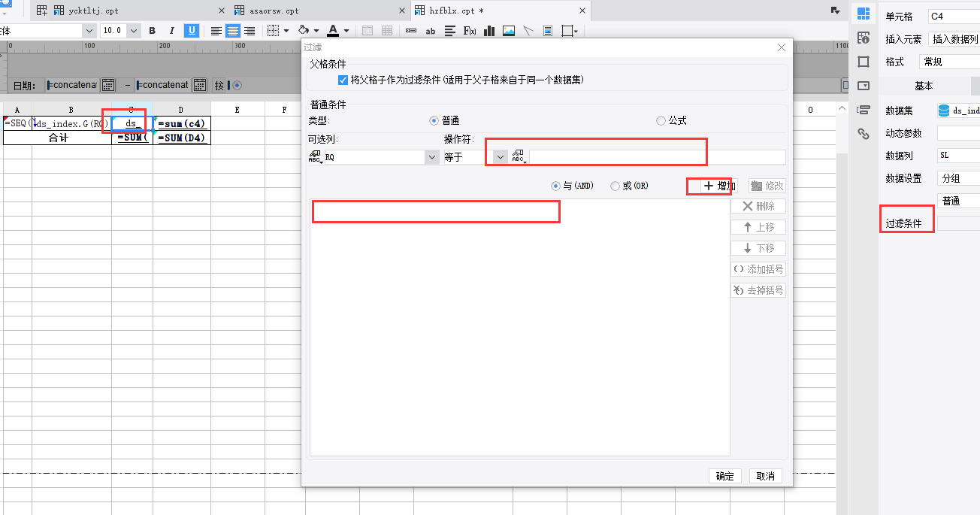Align cell text to the left
Screen dimensions: 980x515
(x=216, y=31)
